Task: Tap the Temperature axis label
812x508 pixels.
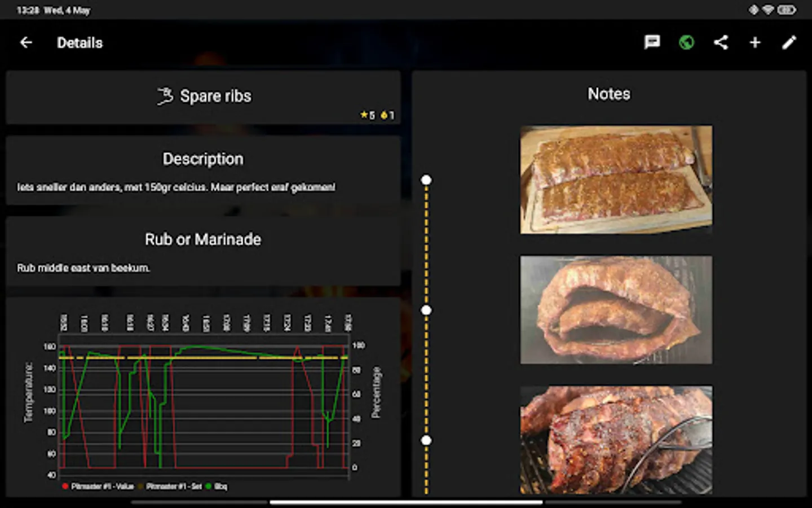Action: [x=28, y=392]
